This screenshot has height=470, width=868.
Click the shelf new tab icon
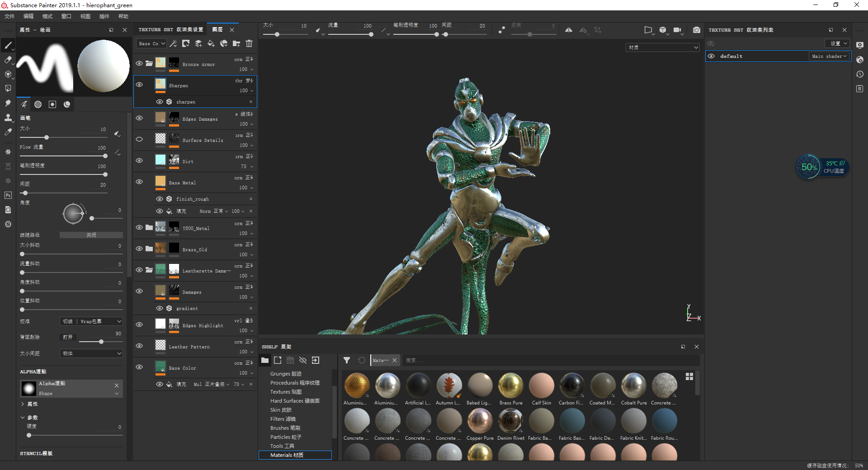point(278,360)
